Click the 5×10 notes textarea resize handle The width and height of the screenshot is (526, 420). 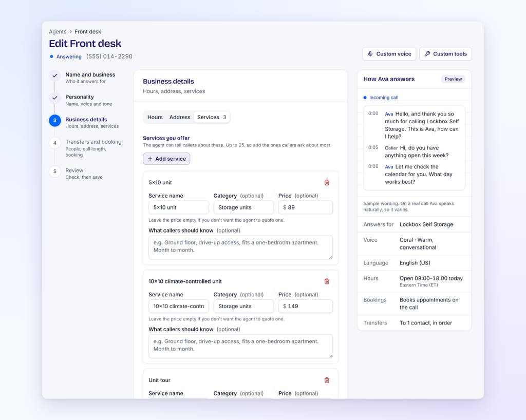(x=330, y=257)
